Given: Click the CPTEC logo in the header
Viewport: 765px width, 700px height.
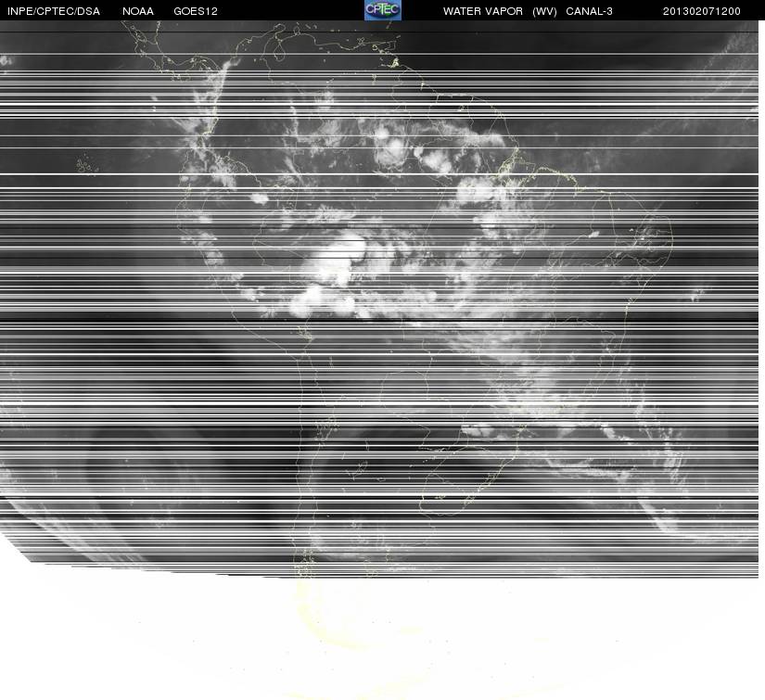Looking at the screenshot, I should 383,10.
